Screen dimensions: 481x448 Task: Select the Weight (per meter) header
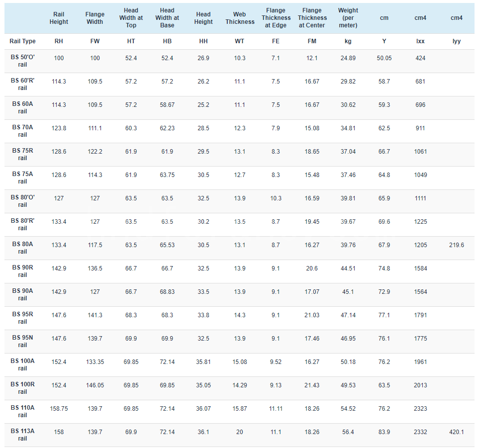[348, 18]
